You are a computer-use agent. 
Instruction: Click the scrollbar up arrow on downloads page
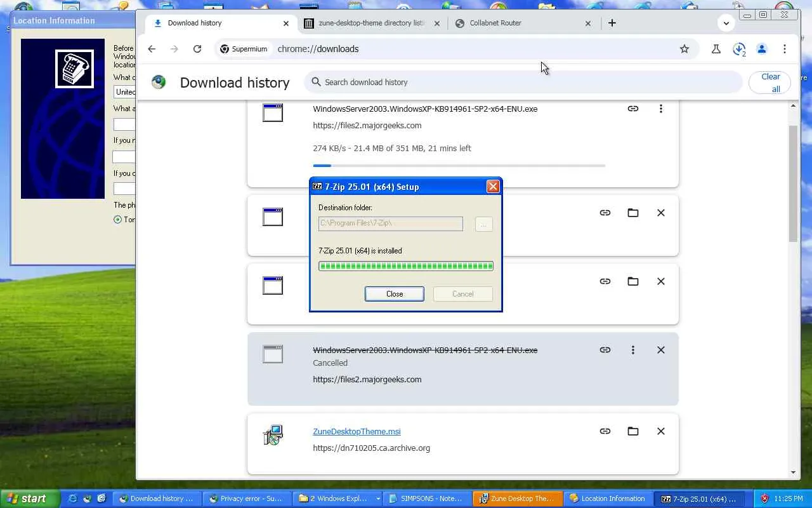(x=793, y=105)
